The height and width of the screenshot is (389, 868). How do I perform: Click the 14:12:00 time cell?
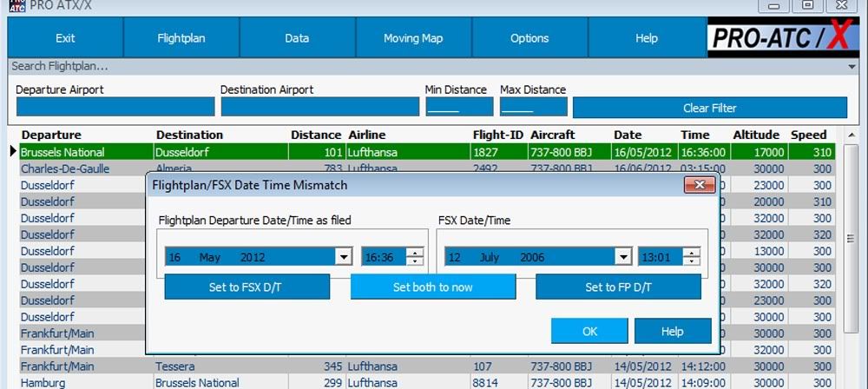[704, 366]
